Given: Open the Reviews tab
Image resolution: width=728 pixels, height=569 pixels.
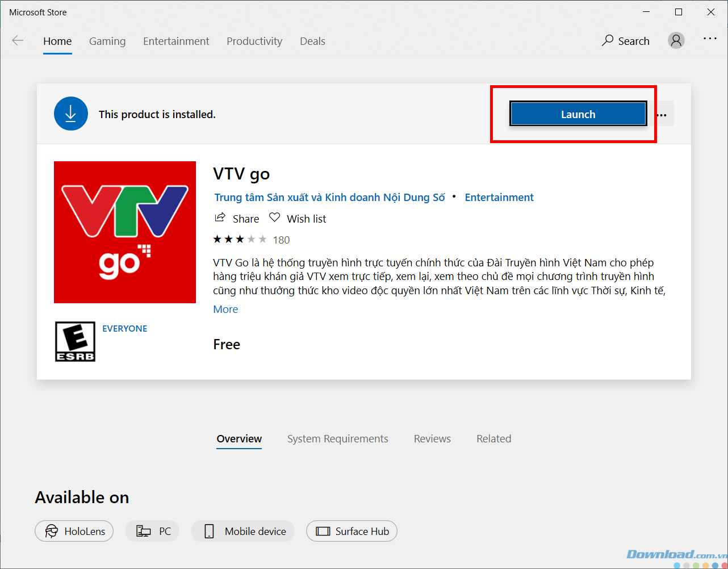Looking at the screenshot, I should (432, 439).
